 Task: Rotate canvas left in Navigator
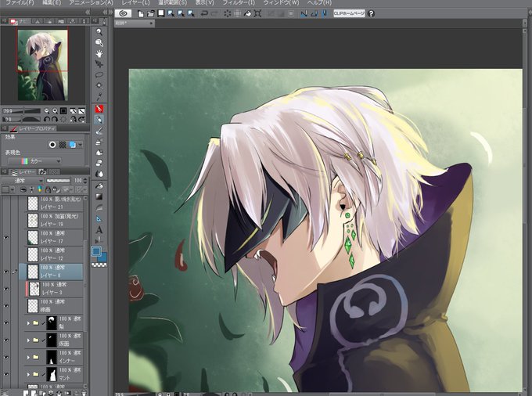coord(47,120)
